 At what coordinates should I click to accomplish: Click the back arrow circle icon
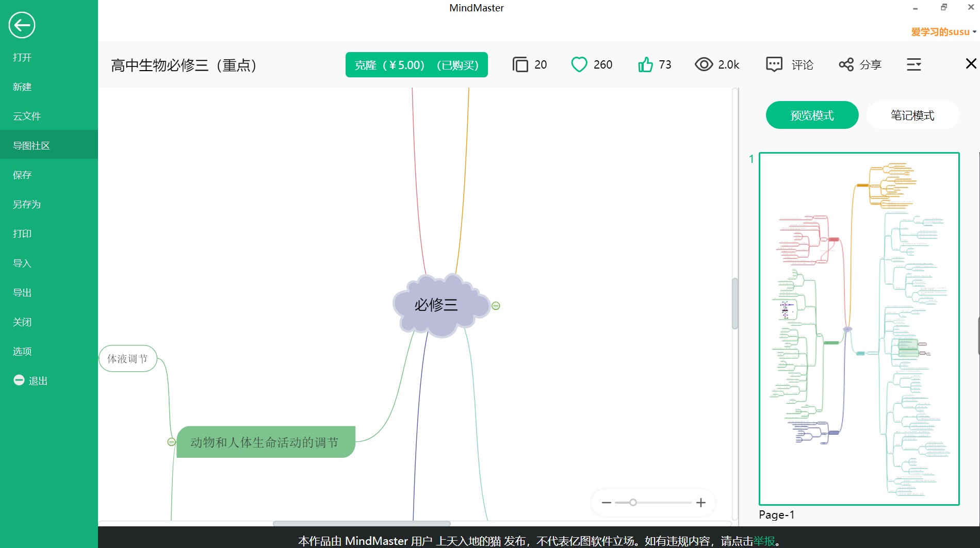[22, 25]
